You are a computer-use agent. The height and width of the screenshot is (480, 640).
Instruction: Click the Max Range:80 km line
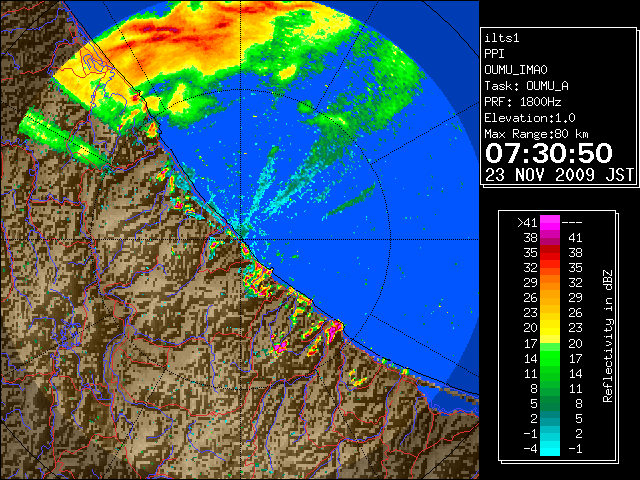[x=537, y=134]
